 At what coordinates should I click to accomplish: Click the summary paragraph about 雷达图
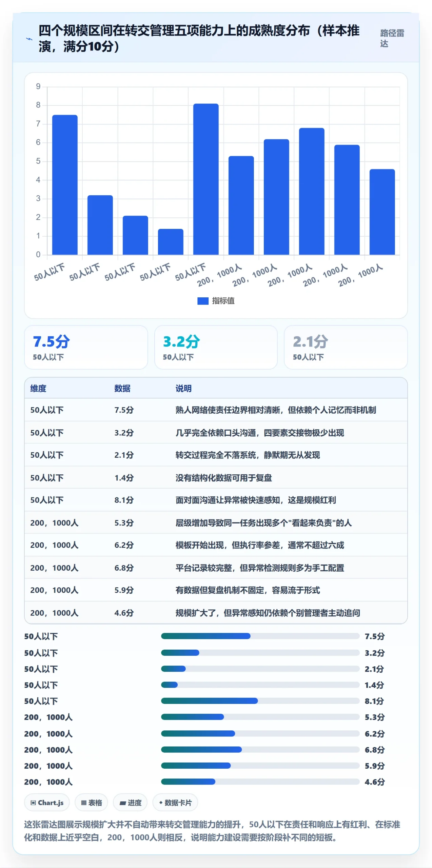coord(212,831)
